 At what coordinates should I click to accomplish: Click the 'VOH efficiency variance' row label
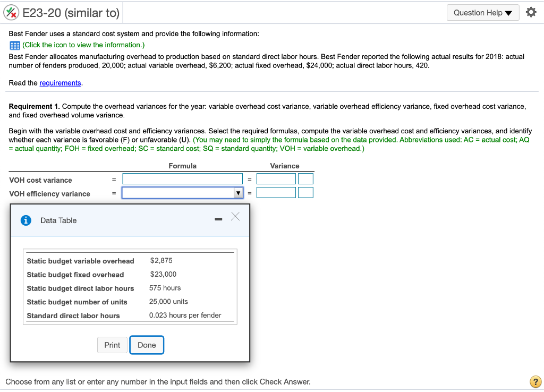(x=49, y=194)
